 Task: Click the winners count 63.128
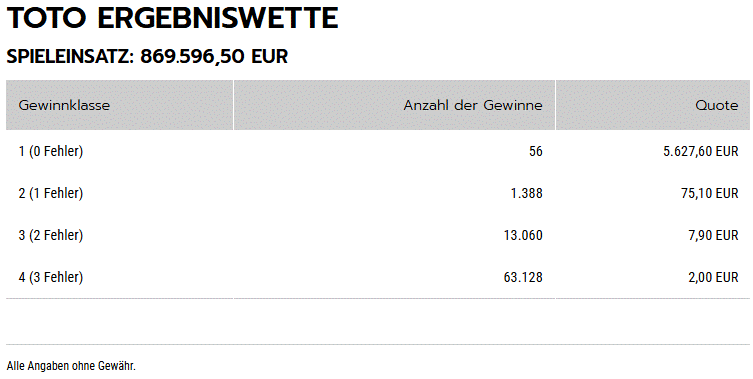523,277
